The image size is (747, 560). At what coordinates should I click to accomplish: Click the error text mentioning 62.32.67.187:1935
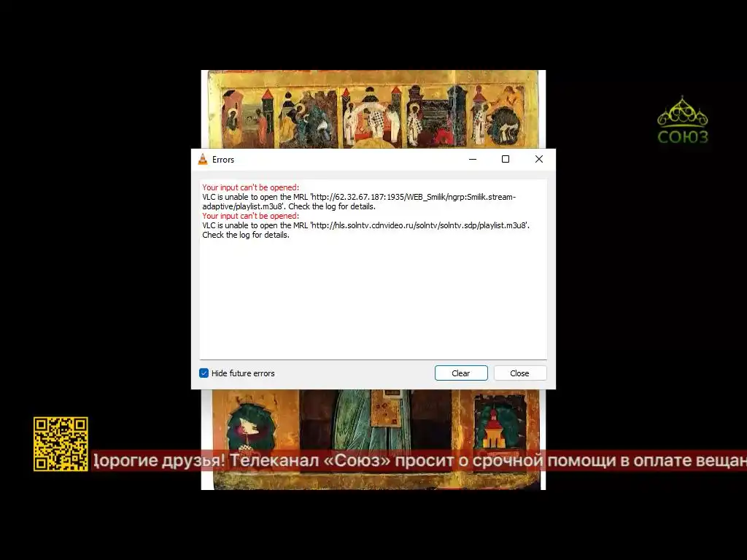359,201
